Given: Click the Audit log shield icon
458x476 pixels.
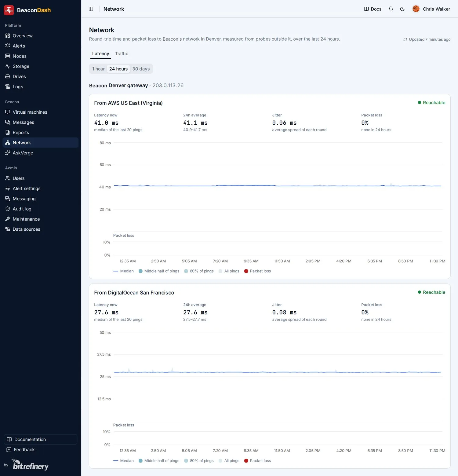Looking at the screenshot, I should coord(8,209).
